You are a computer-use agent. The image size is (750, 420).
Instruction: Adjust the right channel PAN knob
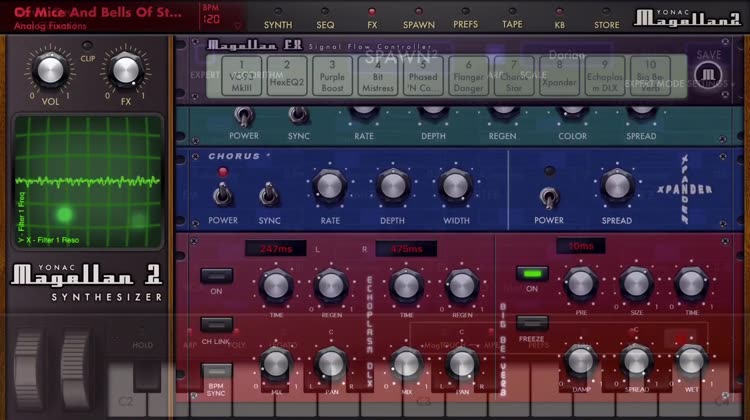(x=462, y=365)
